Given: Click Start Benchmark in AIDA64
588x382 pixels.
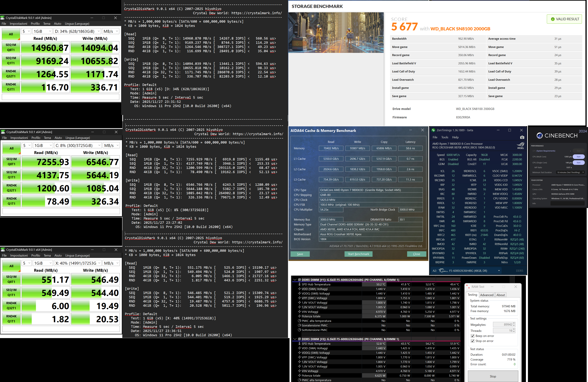Looking at the screenshot, I should tap(358, 254).
